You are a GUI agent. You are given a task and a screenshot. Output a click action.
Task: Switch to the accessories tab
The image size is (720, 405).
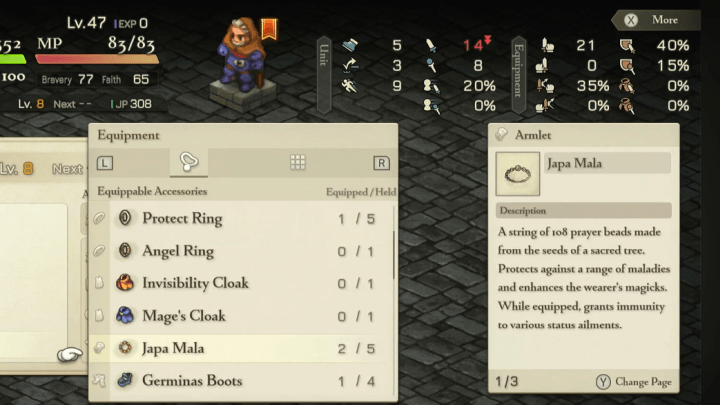click(x=189, y=163)
